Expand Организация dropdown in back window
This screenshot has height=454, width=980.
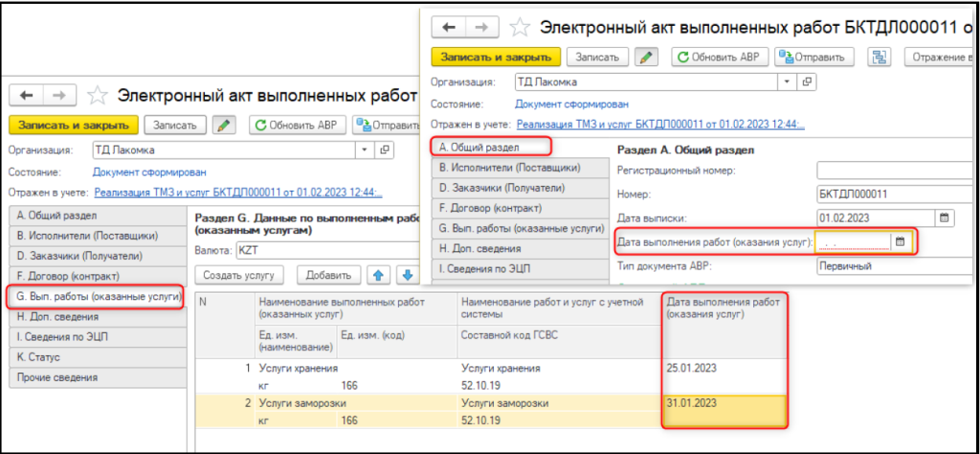coord(365,150)
